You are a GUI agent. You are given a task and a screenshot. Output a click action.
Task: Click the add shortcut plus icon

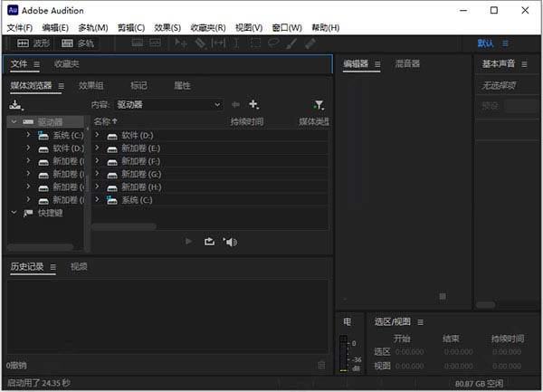pyautogui.click(x=254, y=105)
